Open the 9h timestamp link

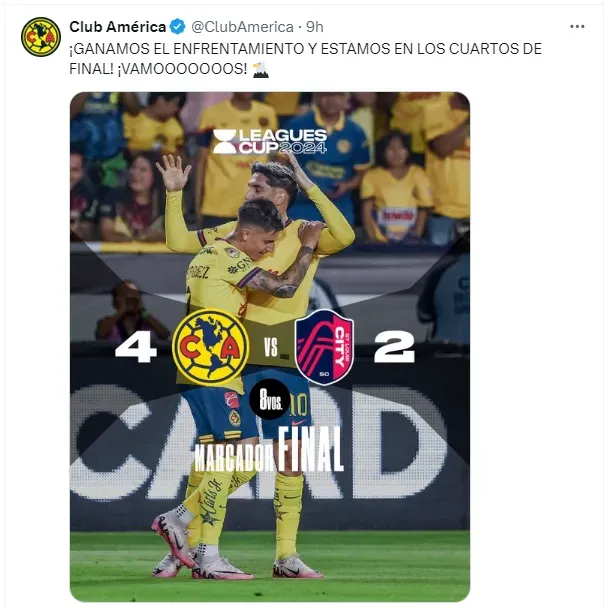pos(315,27)
